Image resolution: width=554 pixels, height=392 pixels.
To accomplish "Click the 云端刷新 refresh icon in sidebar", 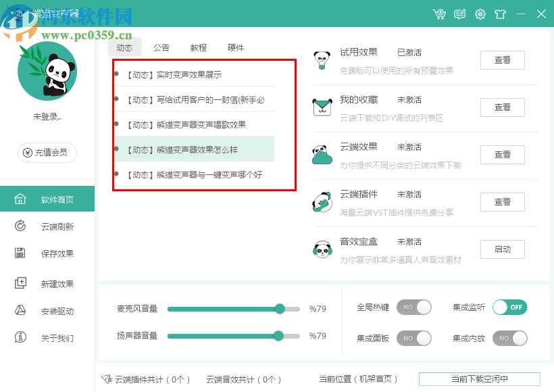I will 20,226.
